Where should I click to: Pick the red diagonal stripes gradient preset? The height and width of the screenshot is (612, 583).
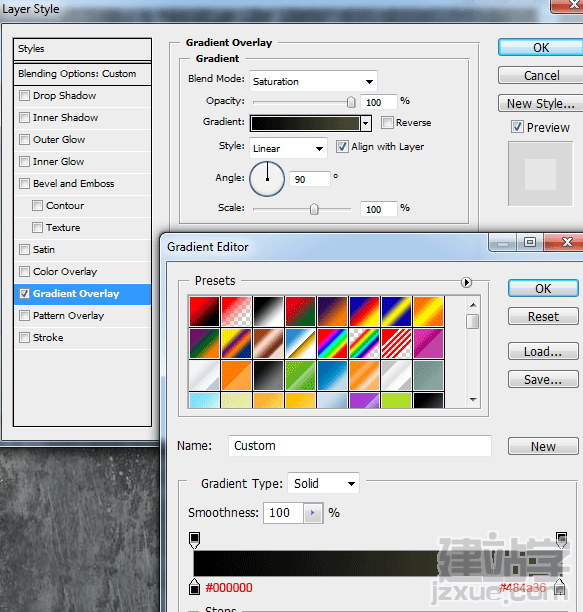tap(396, 343)
